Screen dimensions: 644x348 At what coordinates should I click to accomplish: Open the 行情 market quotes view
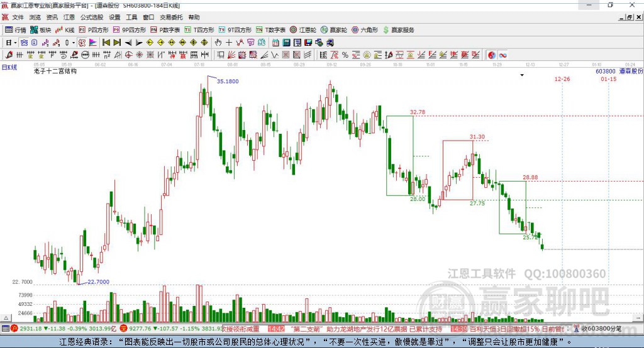pyautogui.click(x=15, y=30)
